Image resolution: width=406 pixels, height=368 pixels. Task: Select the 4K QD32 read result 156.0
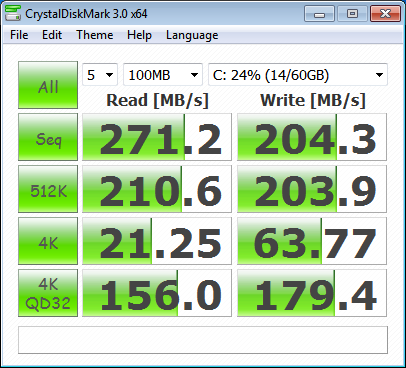coord(157,293)
